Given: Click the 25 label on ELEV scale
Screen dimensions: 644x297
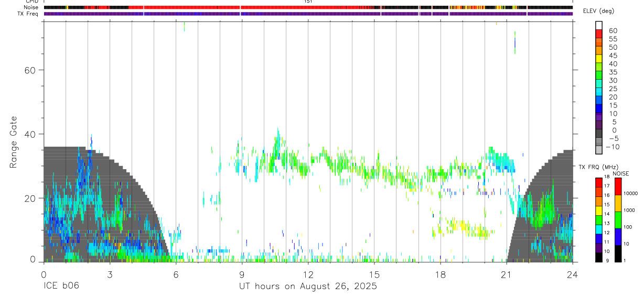Looking at the screenshot, I should coord(613,89).
